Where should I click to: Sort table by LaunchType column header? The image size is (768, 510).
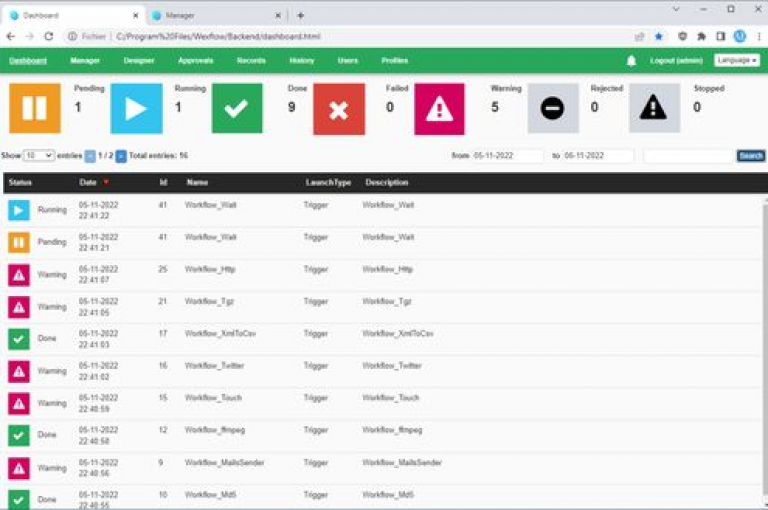tap(328, 182)
